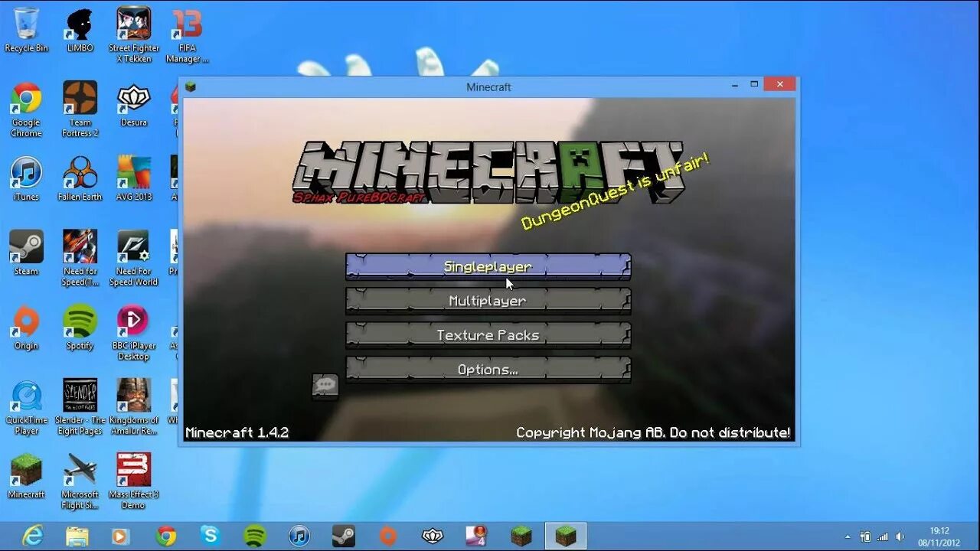Select the Spotify desktop shortcut

coord(80,326)
